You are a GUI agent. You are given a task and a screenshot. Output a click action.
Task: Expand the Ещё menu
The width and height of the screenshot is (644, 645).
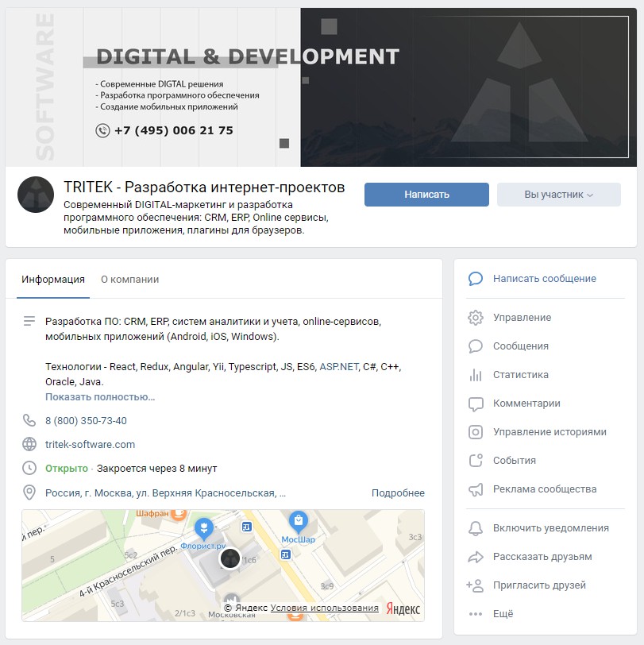coord(503,614)
